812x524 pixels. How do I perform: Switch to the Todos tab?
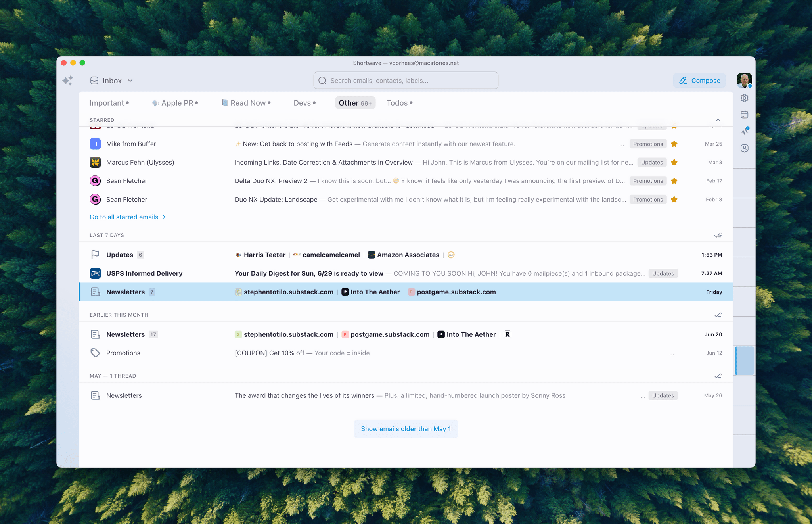coord(400,103)
